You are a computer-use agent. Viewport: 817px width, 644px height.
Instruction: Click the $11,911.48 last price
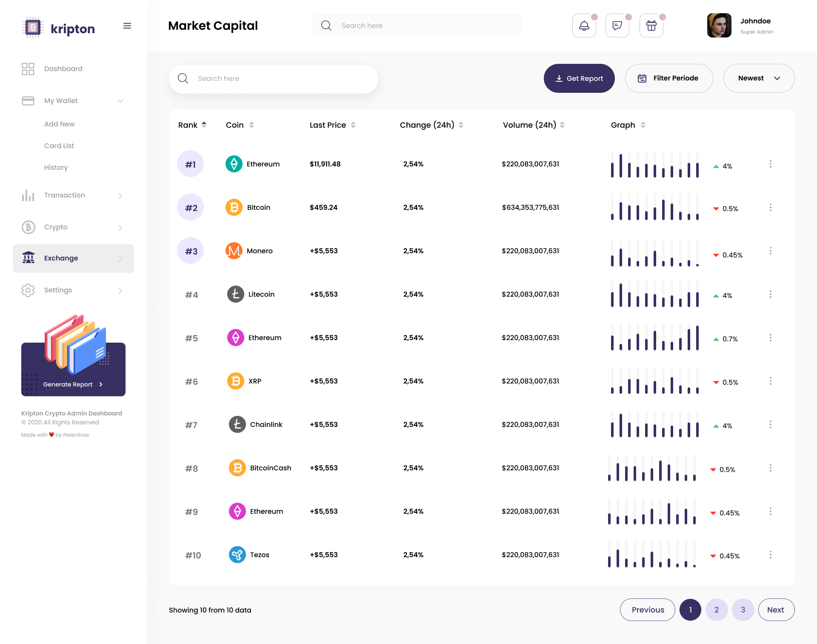[x=325, y=164]
